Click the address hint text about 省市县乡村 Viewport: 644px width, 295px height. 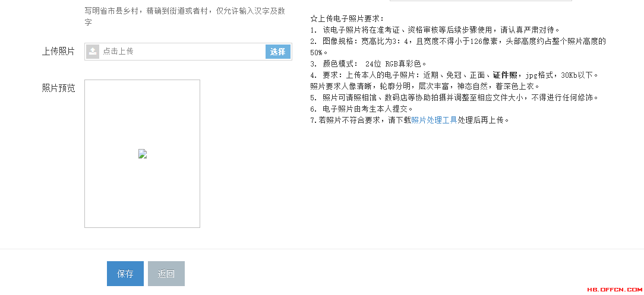pos(185,17)
